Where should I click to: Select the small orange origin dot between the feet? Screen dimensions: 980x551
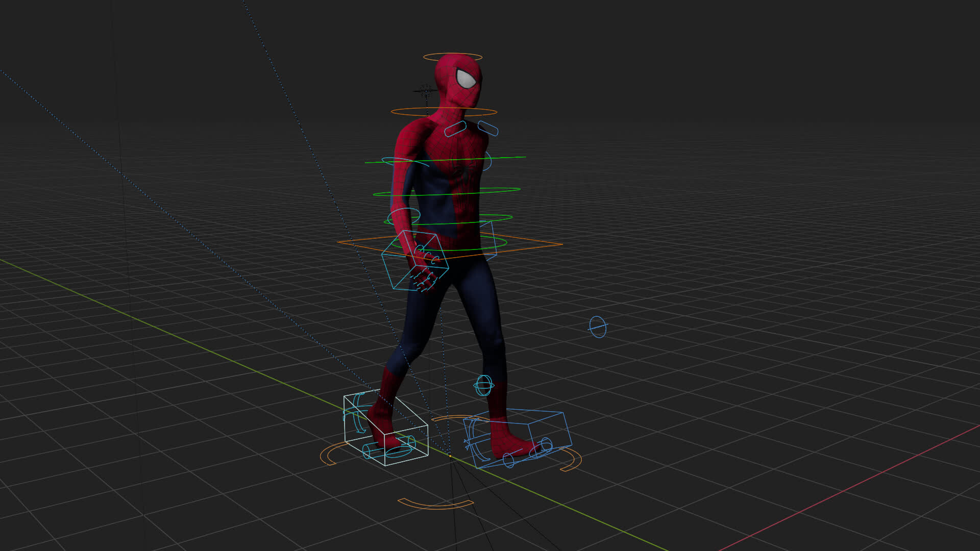(451, 457)
